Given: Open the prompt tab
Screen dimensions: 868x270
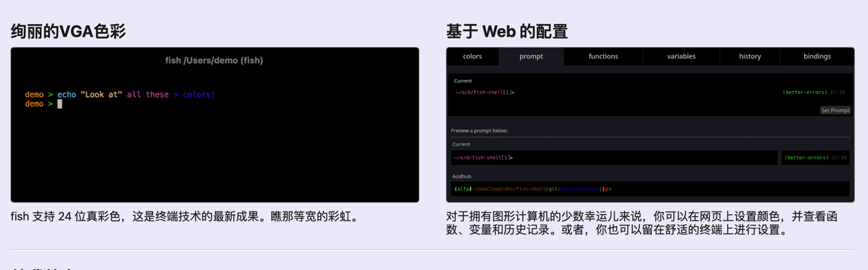Looking at the screenshot, I should point(531,57).
